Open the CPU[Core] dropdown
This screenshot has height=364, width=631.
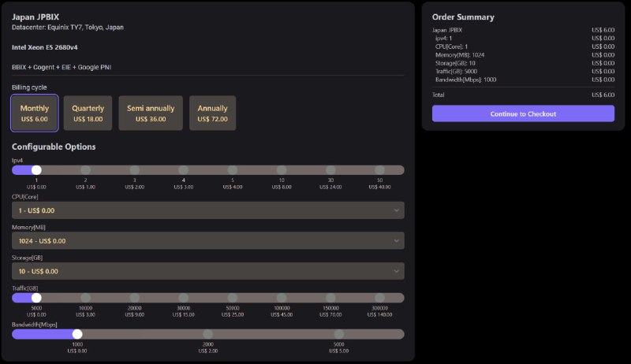point(207,210)
